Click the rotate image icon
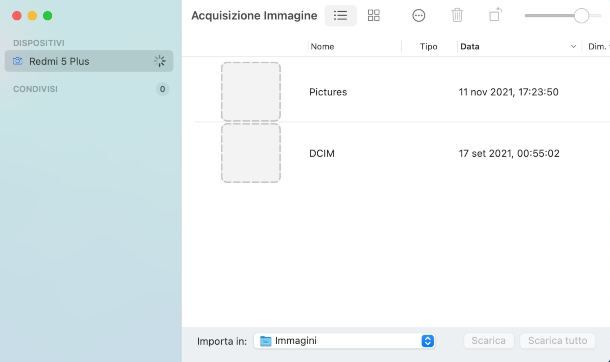Image resolution: width=610 pixels, height=362 pixels. pos(495,15)
